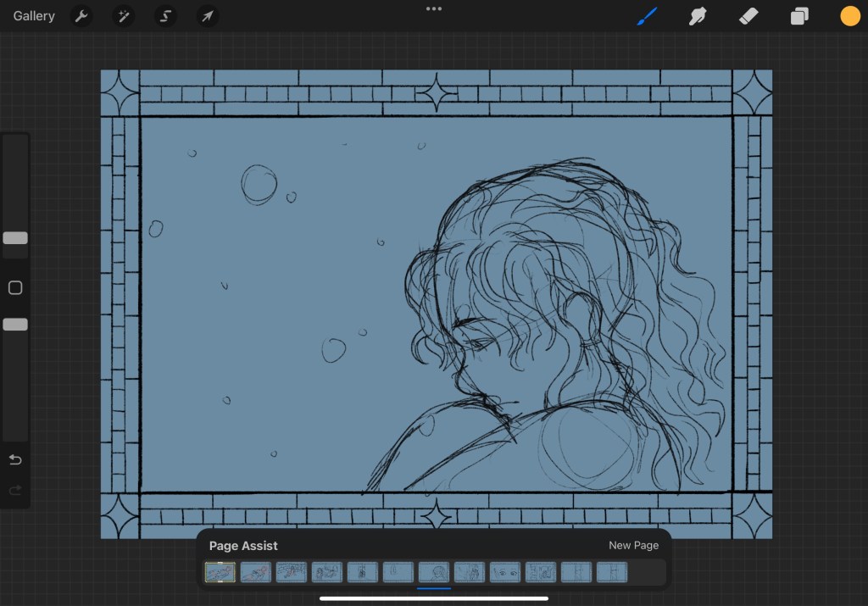Open the Actions wrench menu
Viewport: 868px width, 606px height.
point(81,16)
